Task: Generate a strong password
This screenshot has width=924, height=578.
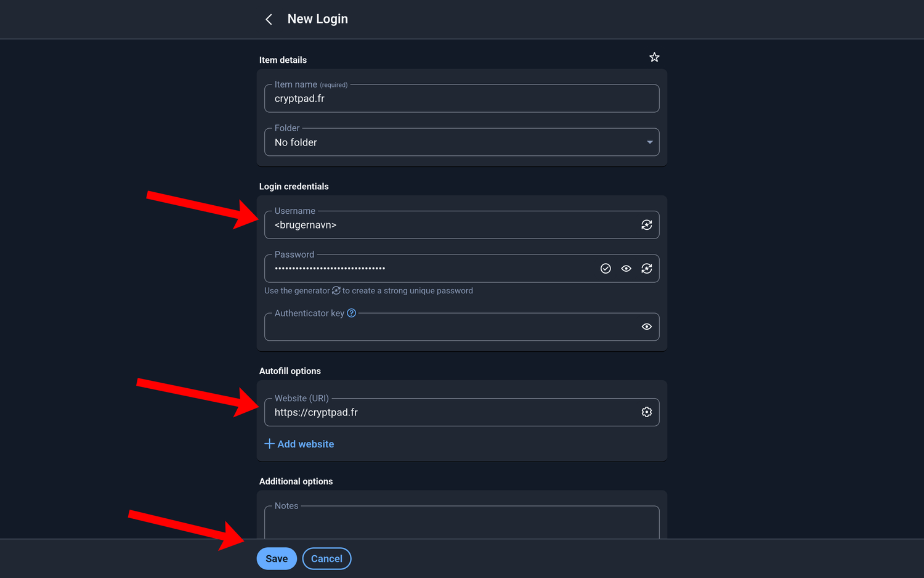Action: (646, 268)
